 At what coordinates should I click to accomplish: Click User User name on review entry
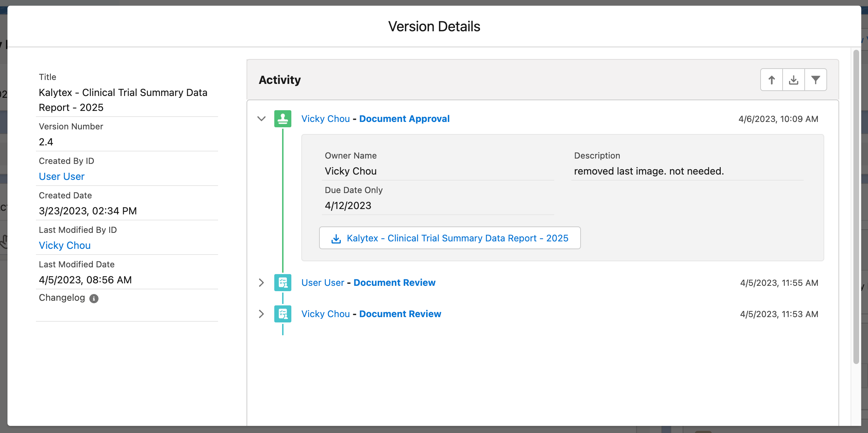coord(323,283)
